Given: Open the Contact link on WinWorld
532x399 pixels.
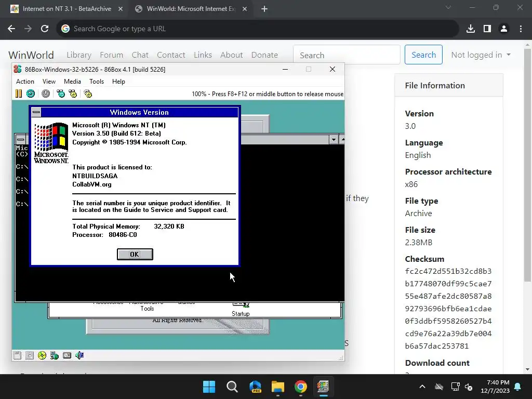Looking at the screenshot, I should pos(171,55).
